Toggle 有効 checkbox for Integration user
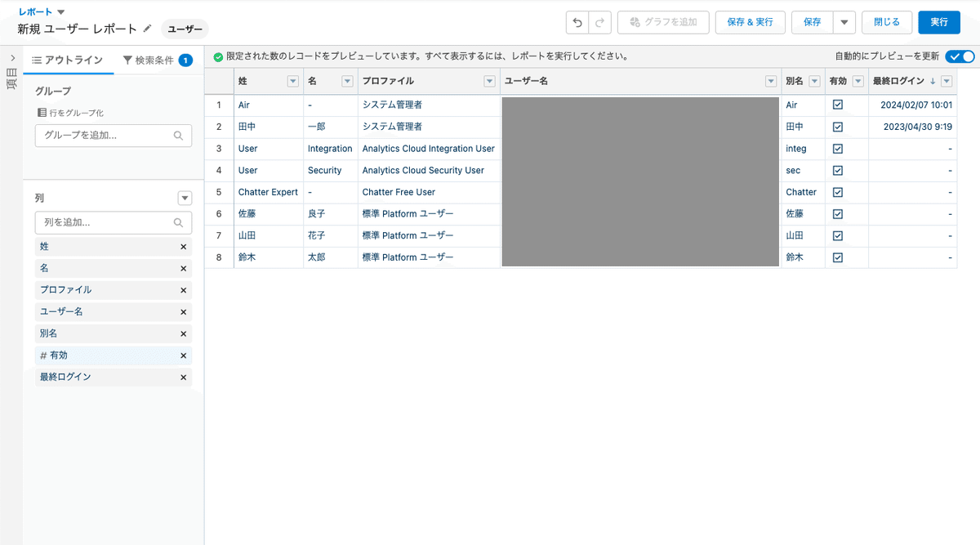Image resolution: width=980 pixels, height=545 pixels. 838,149
